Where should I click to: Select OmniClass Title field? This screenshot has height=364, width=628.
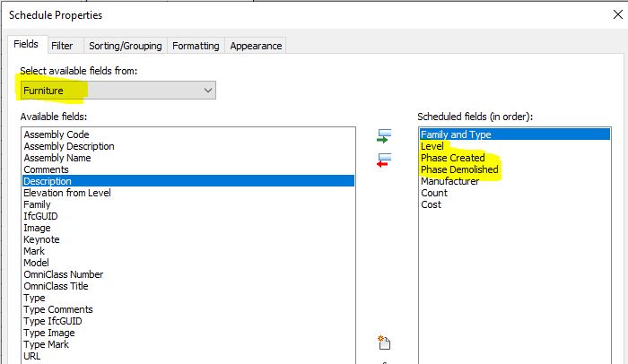point(188,286)
